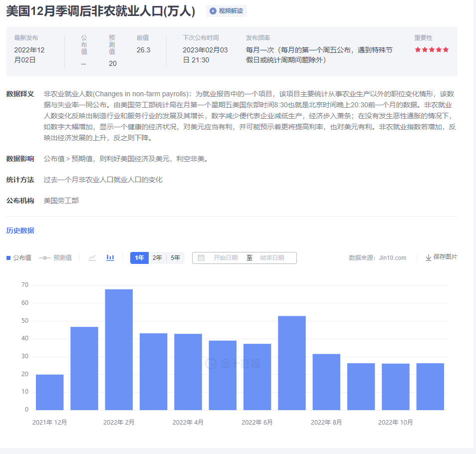Click 保存图片 to save chart

coord(442,257)
